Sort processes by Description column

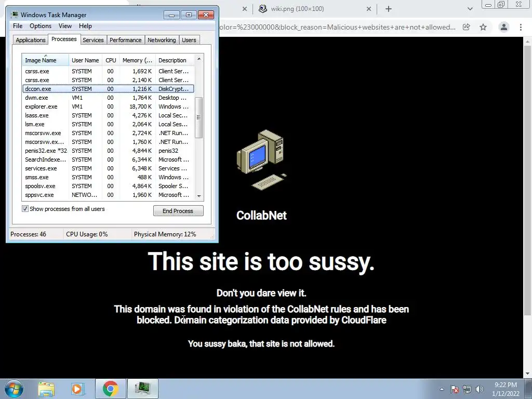click(x=175, y=60)
